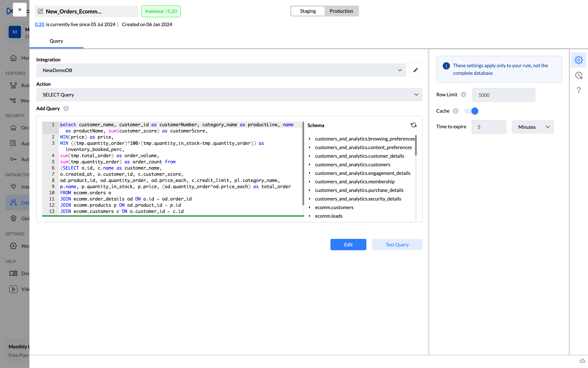Click the blue Edit button
Screen dimensions: 588x368
click(x=348, y=245)
